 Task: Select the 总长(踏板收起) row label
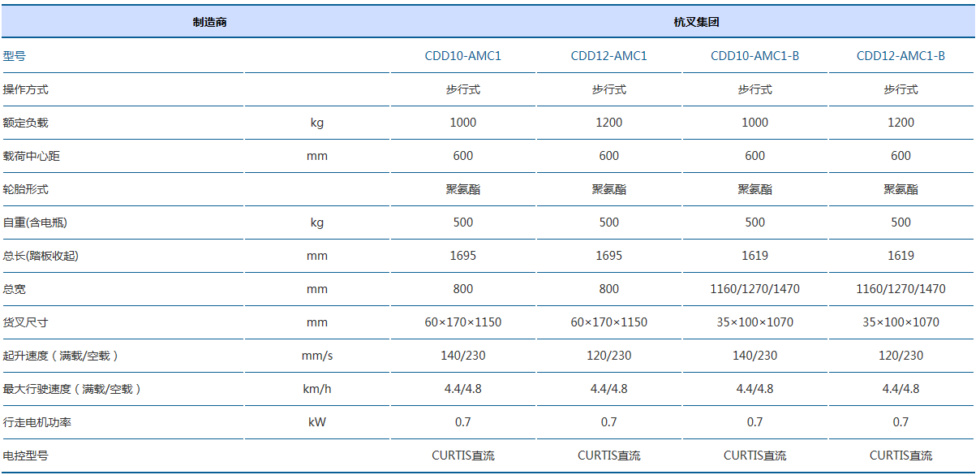(41, 256)
